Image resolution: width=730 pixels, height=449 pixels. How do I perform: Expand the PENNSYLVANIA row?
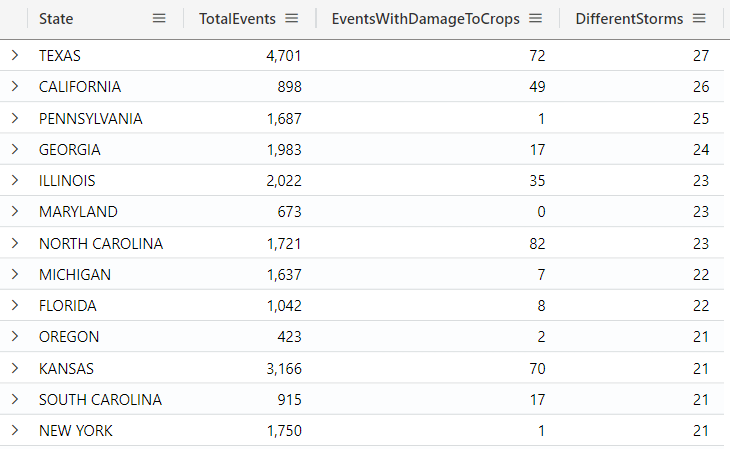click(15, 118)
